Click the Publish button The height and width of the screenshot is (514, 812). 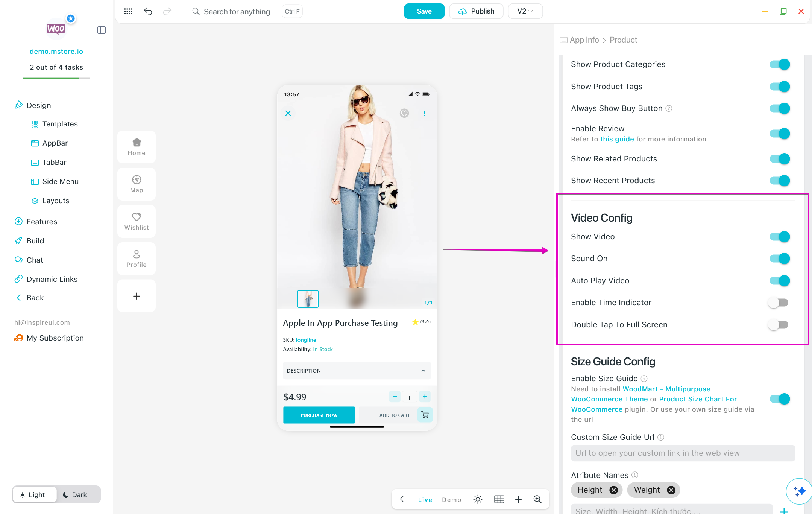(x=476, y=11)
